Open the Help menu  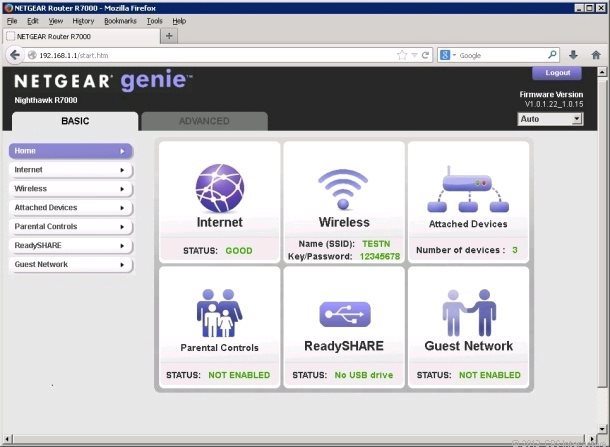click(x=179, y=21)
